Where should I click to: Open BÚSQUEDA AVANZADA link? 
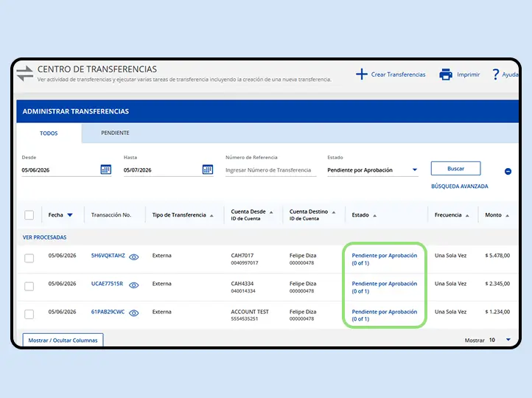[459, 186]
